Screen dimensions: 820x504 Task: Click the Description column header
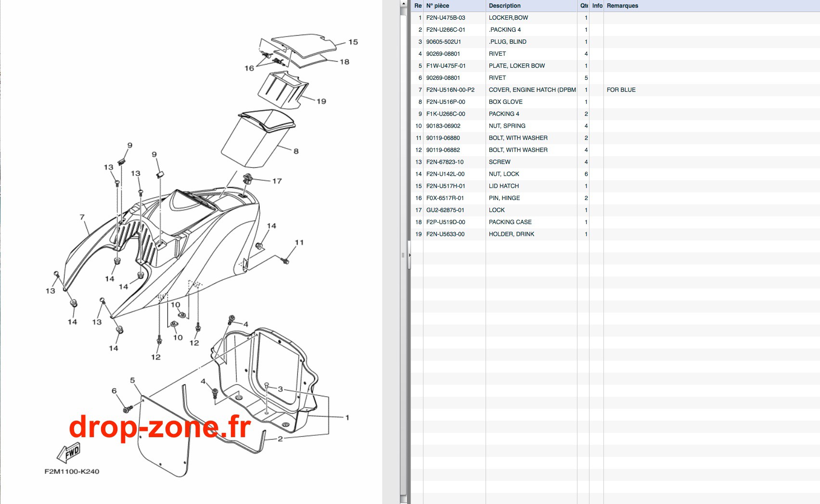pos(531,6)
